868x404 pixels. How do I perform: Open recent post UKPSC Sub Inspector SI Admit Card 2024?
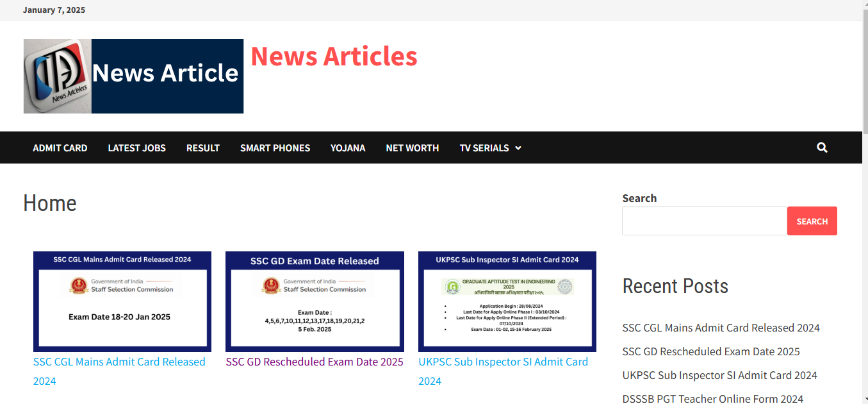coord(719,375)
